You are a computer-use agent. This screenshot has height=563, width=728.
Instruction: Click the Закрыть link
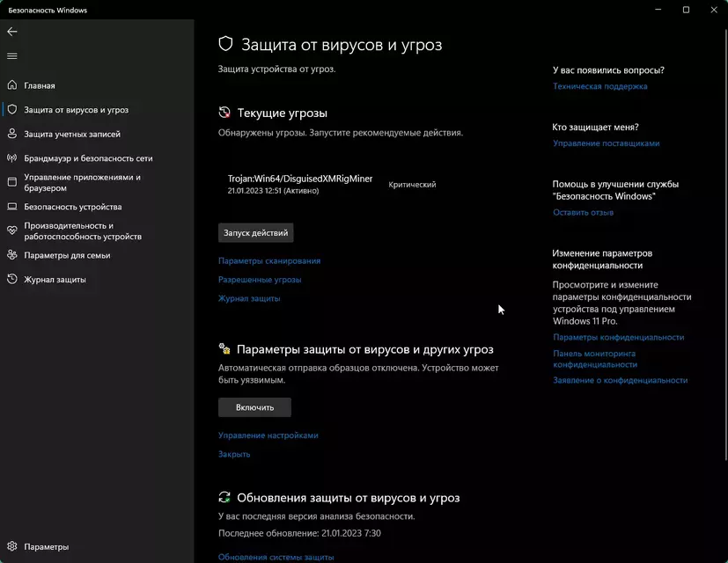pyautogui.click(x=234, y=454)
